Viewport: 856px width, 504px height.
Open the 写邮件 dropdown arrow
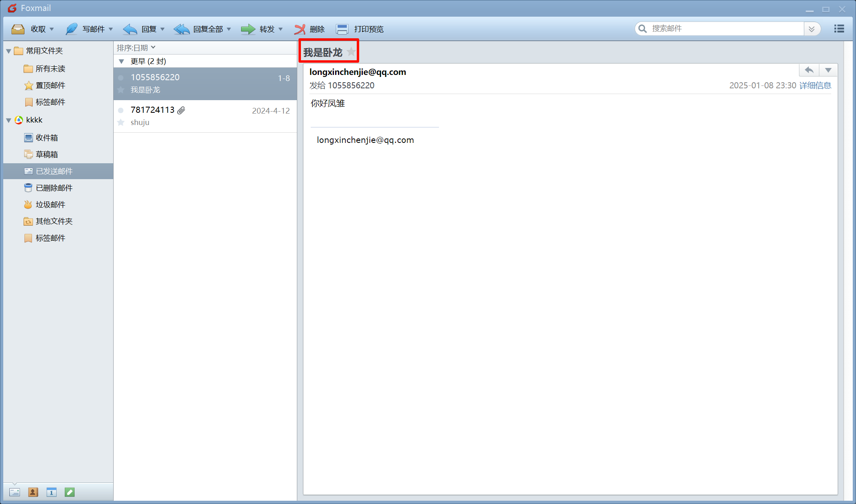pyautogui.click(x=111, y=29)
